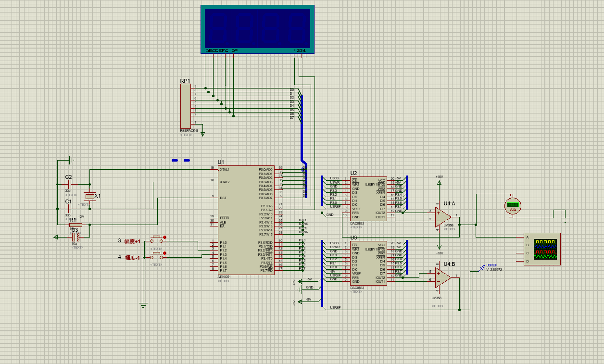Select the U1 AT89C51 microcontroller chip
The width and height of the screenshot is (604, 364).
[246, 220]
